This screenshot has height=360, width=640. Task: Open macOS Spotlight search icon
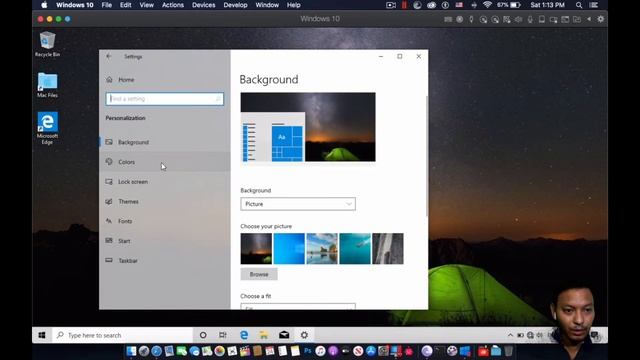[x=579, y=5]
